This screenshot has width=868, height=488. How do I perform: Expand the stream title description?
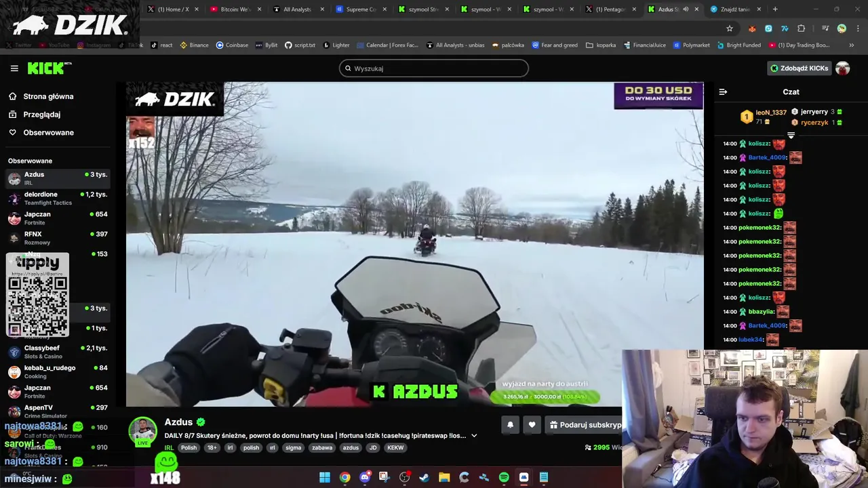(x=474, y=436)
